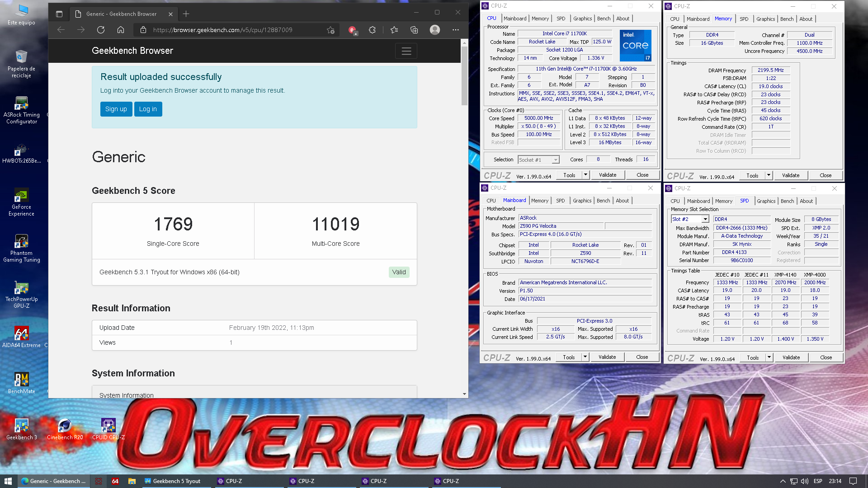Select the BenchMate desktop icon

click(x=21, y=383)
